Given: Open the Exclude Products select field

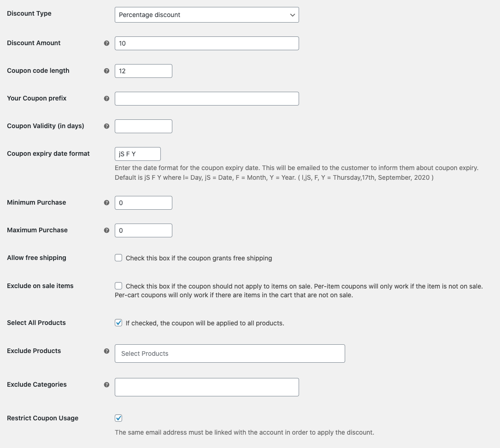Looking at the screenshot, I should (230, 354).
